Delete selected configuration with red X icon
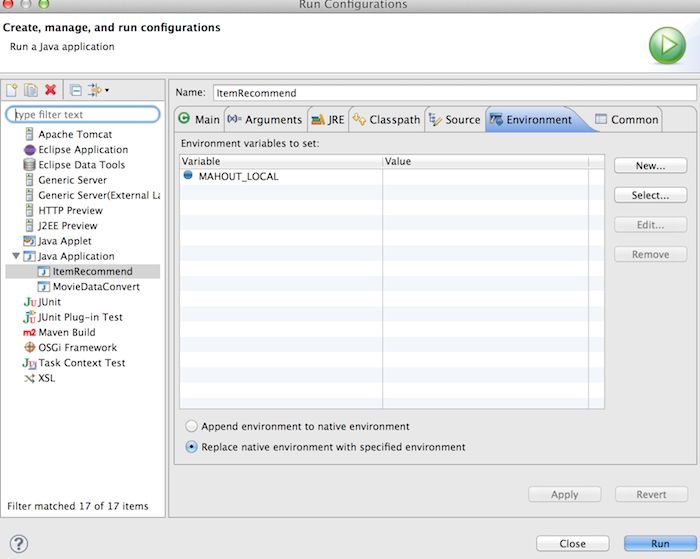The height and width of the screenshot is (559, 700). (50, 90)
